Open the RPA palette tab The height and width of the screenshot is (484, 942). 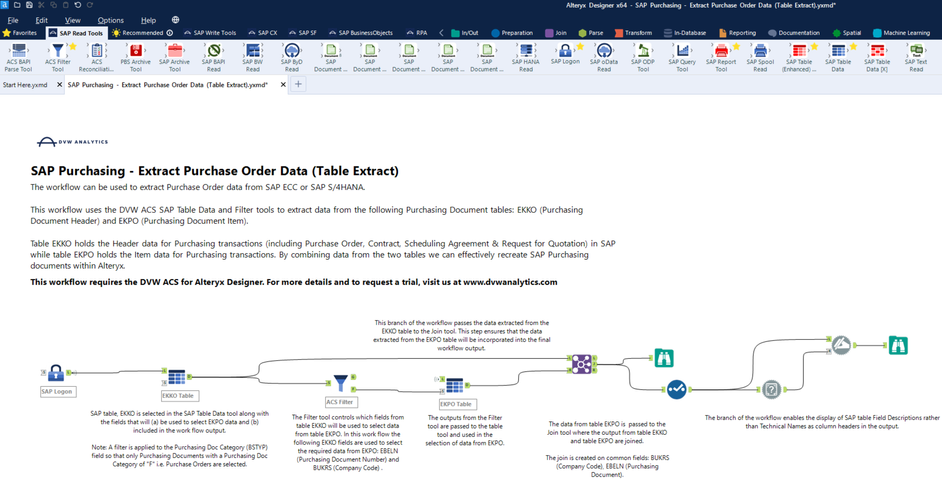pos(417,33)
